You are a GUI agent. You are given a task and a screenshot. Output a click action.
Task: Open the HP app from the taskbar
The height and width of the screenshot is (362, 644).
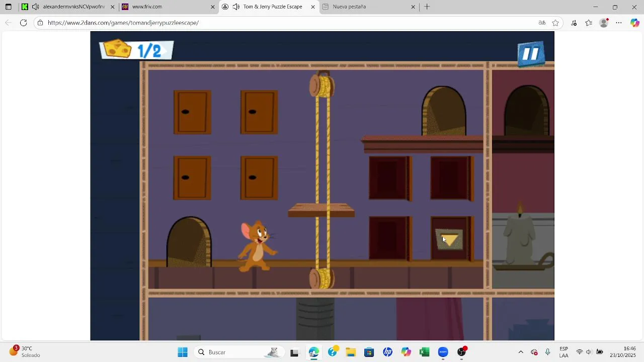pyautogui.click(x=387, y=352)
